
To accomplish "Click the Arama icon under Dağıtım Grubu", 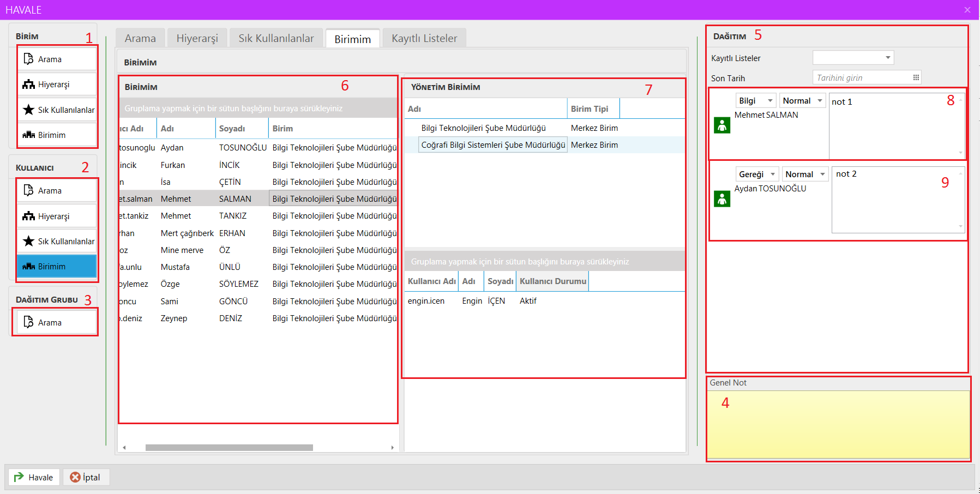I will coord(29,322).
